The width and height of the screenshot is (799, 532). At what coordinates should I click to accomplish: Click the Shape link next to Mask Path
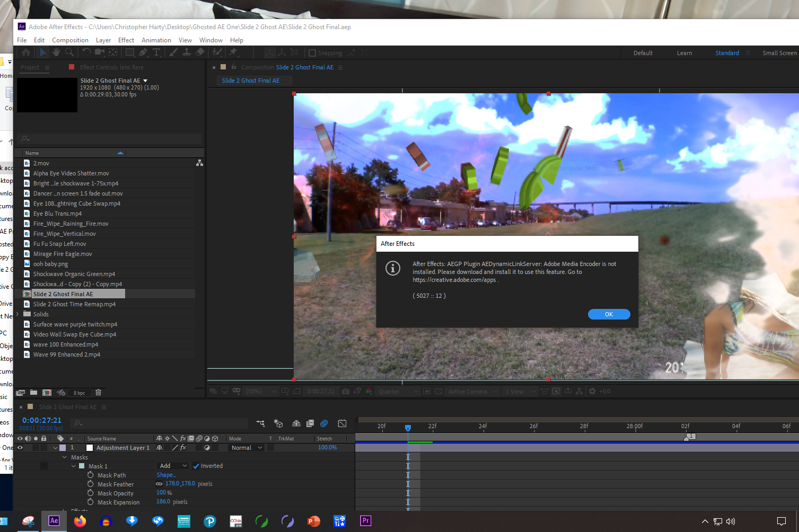pyautogui.click(x=166, y=475)
